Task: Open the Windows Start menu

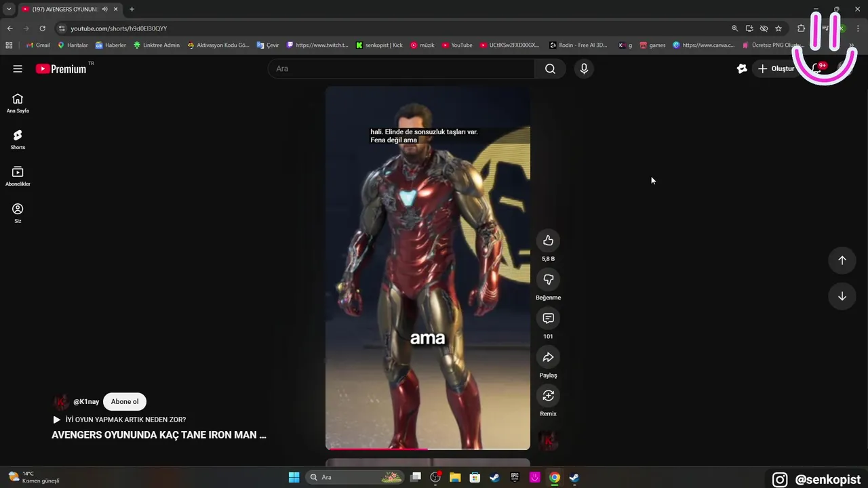Action: [x=294, y=477]
